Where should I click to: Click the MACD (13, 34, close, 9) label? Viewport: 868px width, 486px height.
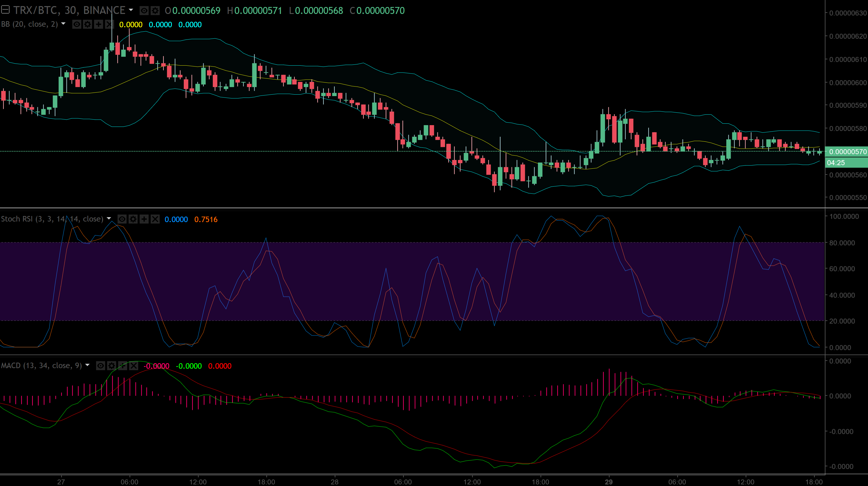pyautogui.click(x=42, y=366)
